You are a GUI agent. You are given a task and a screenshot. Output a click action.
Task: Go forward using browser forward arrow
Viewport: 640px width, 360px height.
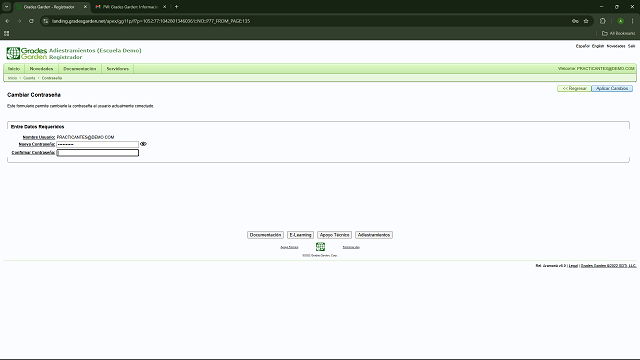pyautogui.click(x=19, y=21)
